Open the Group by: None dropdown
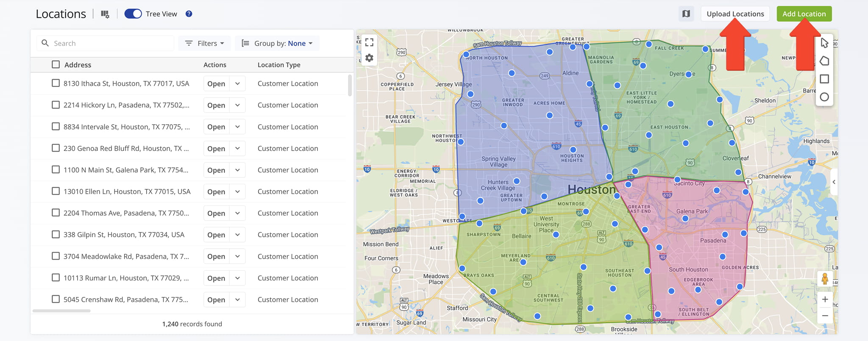The image size is (868, 341). point(277,43)
